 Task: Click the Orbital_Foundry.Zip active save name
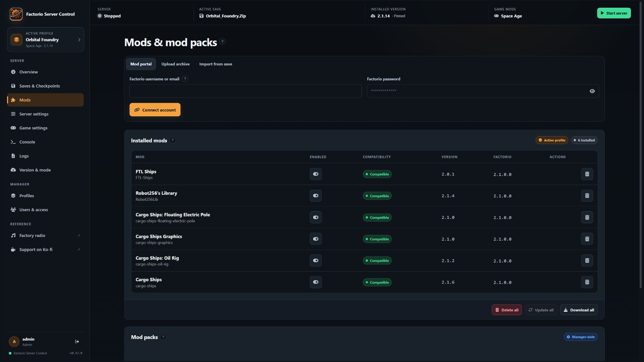pyautogui.click(x=226, y=16)
